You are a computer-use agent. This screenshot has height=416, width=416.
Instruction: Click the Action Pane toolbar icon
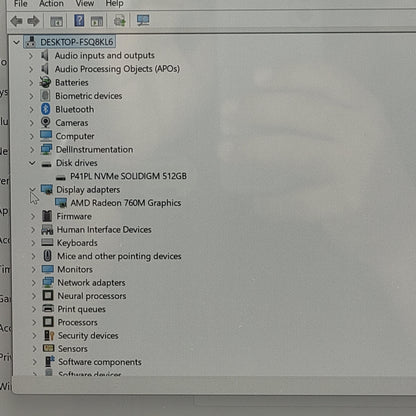coord(97,22)
